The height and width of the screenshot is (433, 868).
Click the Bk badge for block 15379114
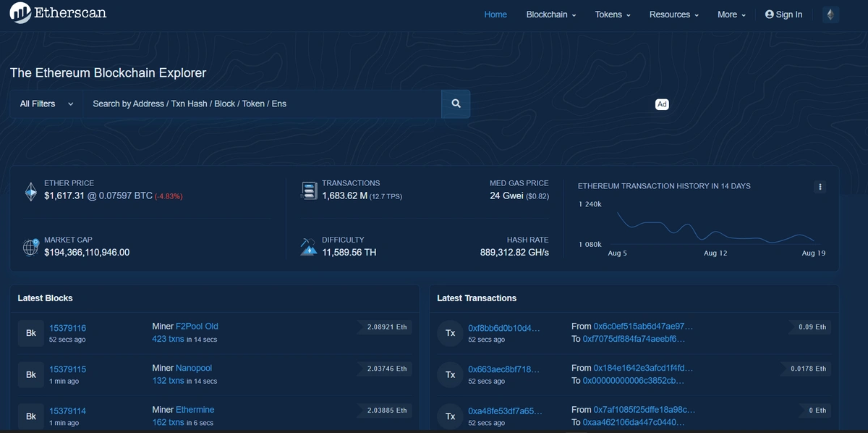tap(31, 416)
